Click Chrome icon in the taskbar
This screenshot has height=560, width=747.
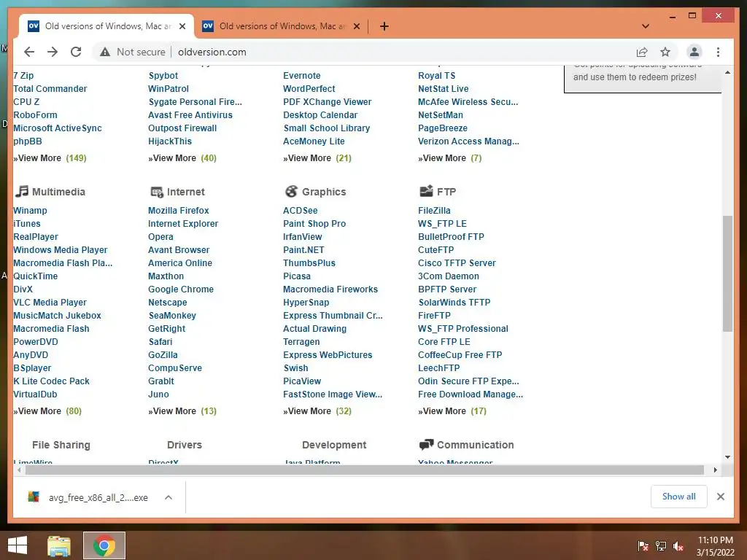click(x=104, y=545)
